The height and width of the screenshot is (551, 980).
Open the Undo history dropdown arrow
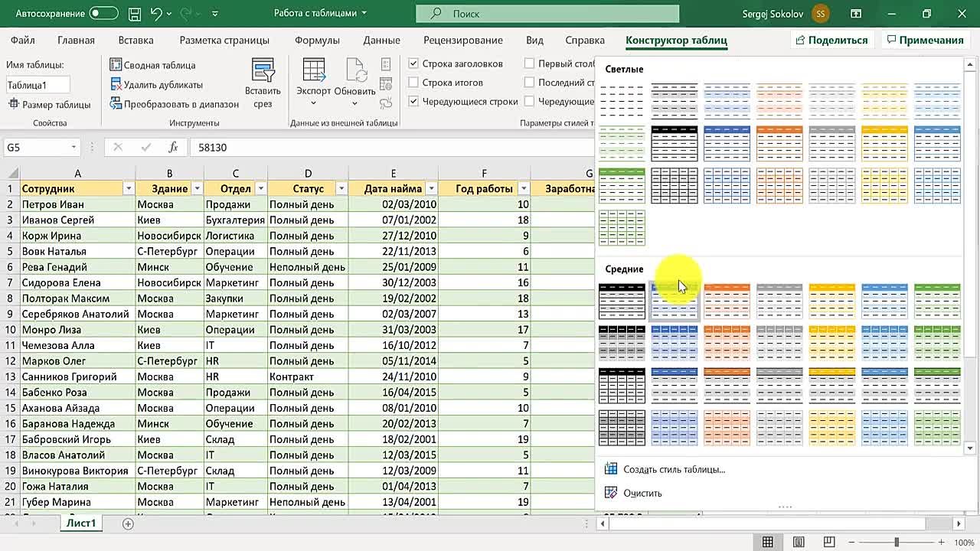(x=171, y=14)
